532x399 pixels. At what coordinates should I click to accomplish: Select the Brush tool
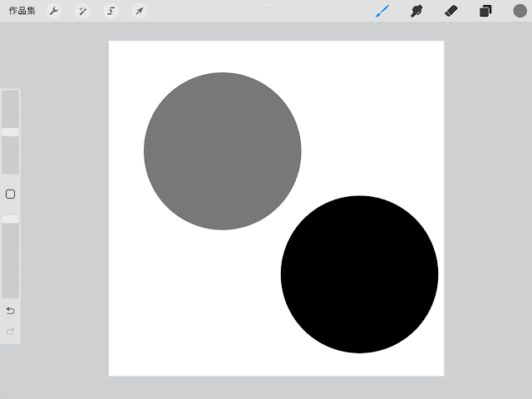(x=382, y=11)
